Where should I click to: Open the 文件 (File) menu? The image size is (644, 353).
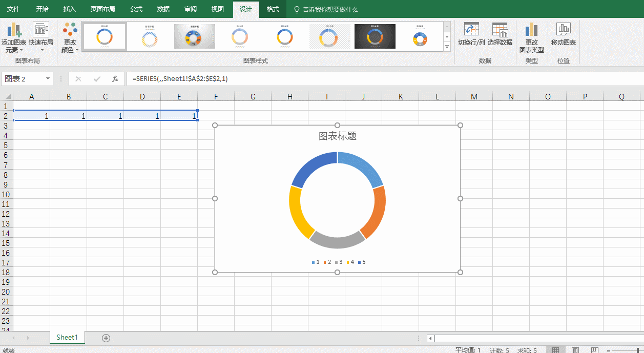pos(13,9)
